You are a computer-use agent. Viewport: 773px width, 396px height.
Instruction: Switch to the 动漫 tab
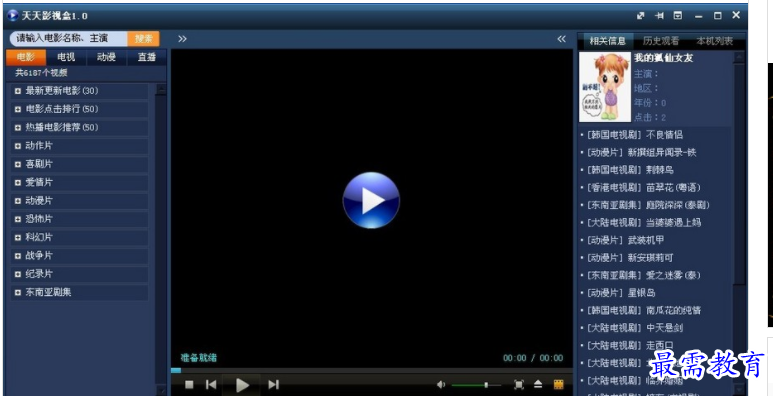(x=106, y=57)
